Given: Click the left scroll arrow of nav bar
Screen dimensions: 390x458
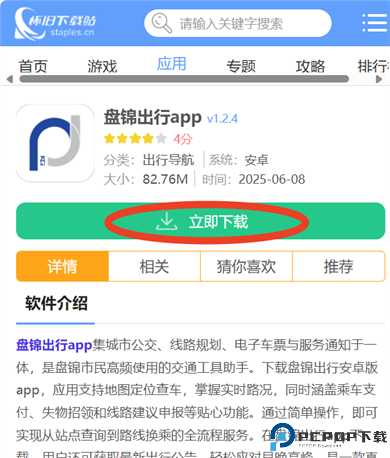Looking at the screenshot, I should click(x=10, y=79).
